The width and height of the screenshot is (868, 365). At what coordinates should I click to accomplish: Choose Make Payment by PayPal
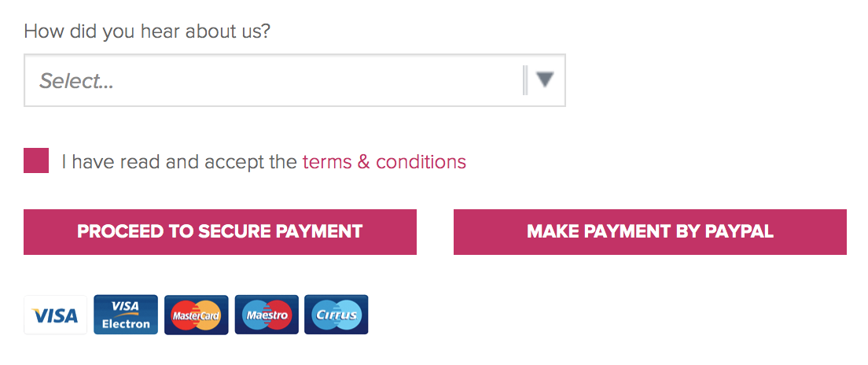650,231
